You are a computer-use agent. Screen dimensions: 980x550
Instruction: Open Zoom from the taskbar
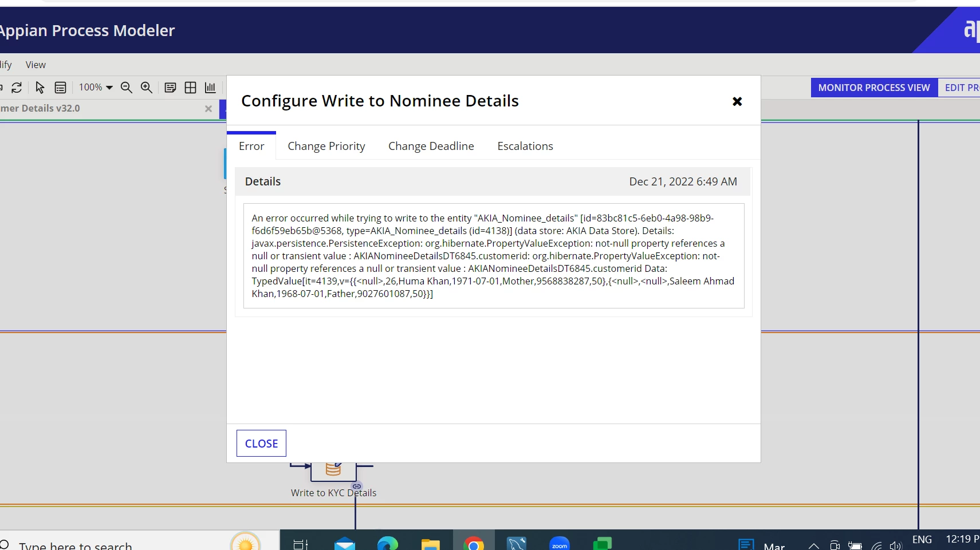click(x=560, y=544)
